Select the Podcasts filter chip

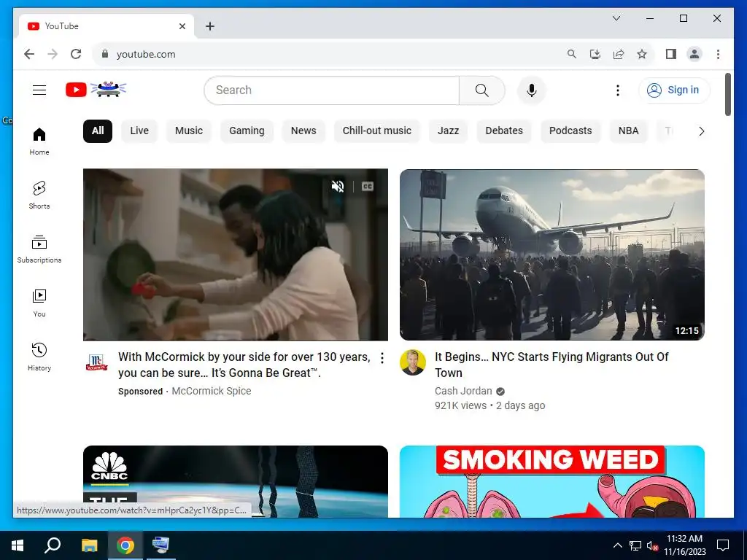point(570,131)
